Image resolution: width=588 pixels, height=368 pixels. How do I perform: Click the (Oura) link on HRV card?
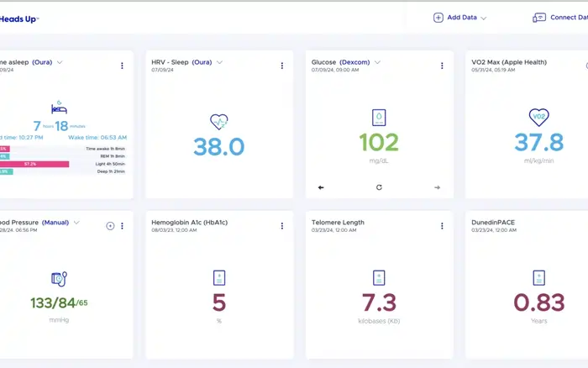pyautogui.click(x=202, y=62)
